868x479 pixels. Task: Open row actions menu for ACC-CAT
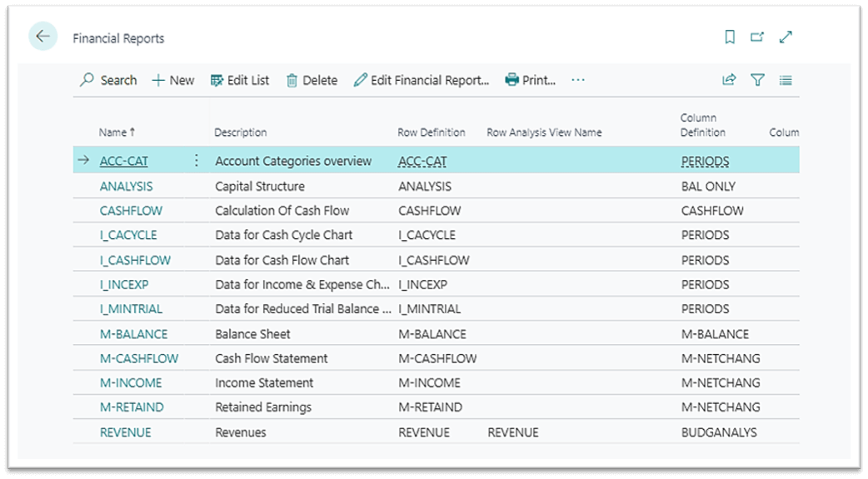tap(197, 161)
